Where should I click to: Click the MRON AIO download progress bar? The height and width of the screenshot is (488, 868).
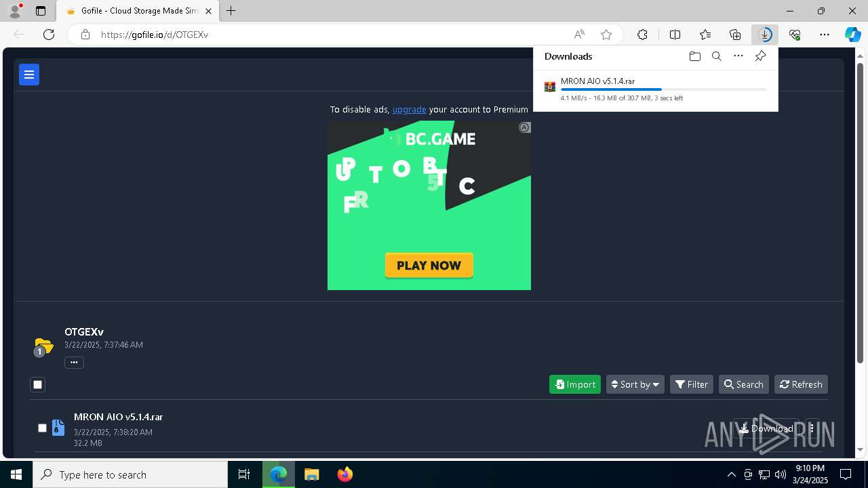tap(663, 89)
